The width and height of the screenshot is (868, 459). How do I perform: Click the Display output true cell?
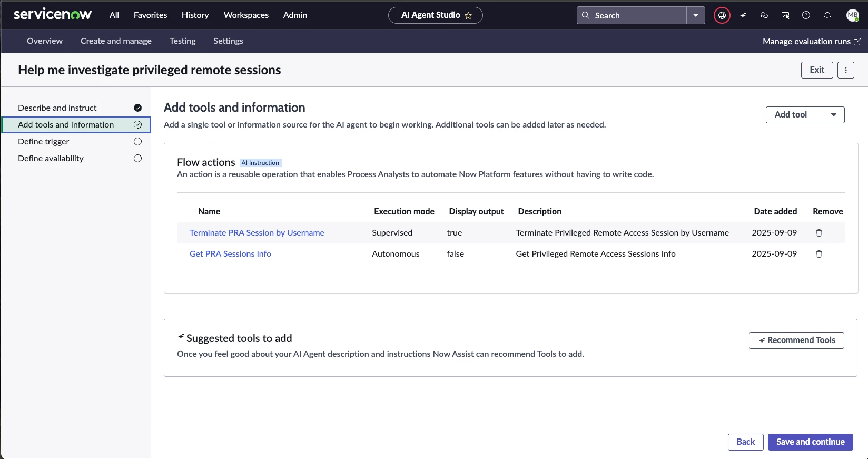pyautogui.click(x=455, y=233)
